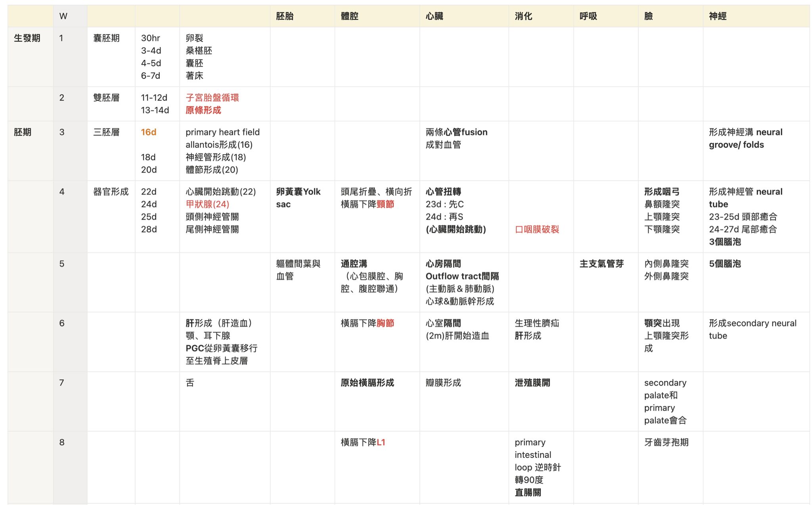
Task: Click the 神經 column header
Action: (717, 16)
